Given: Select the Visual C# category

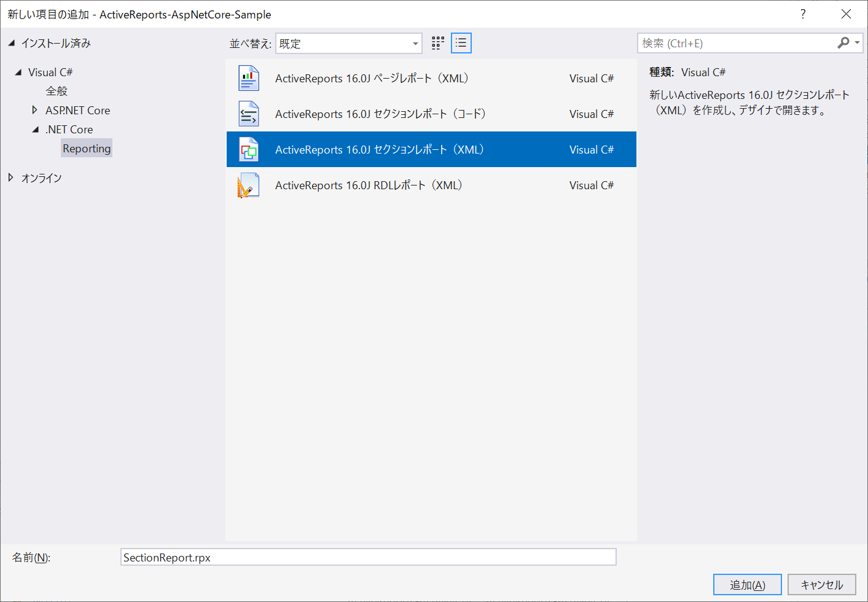Looking at the screenshot, I should (50, 72).
